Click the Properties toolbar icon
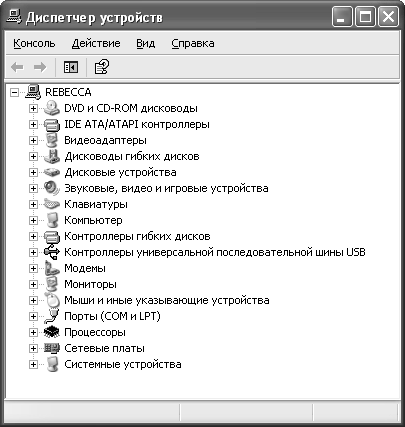This screenshot has height=427, width=405. tap(102, 67)
